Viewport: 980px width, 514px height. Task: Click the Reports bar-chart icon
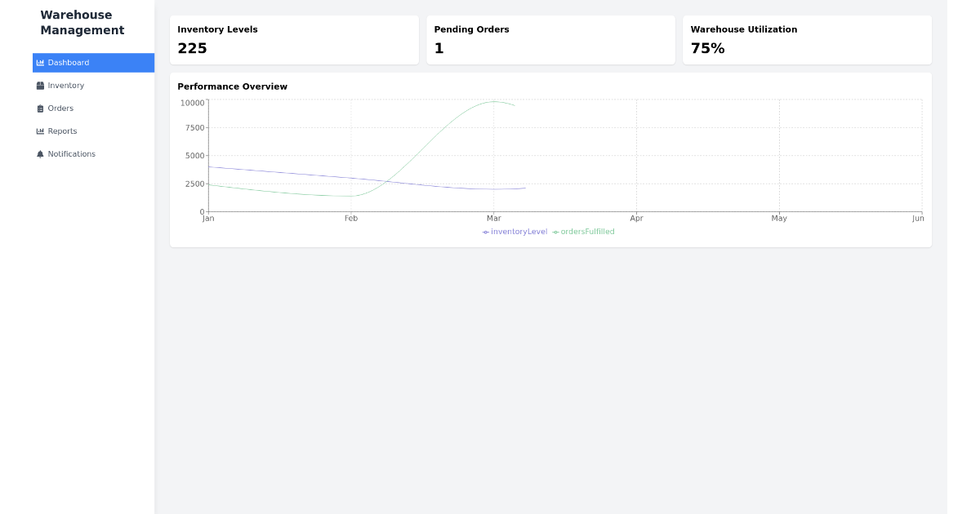pyautogui.click(x=40, y=131)
